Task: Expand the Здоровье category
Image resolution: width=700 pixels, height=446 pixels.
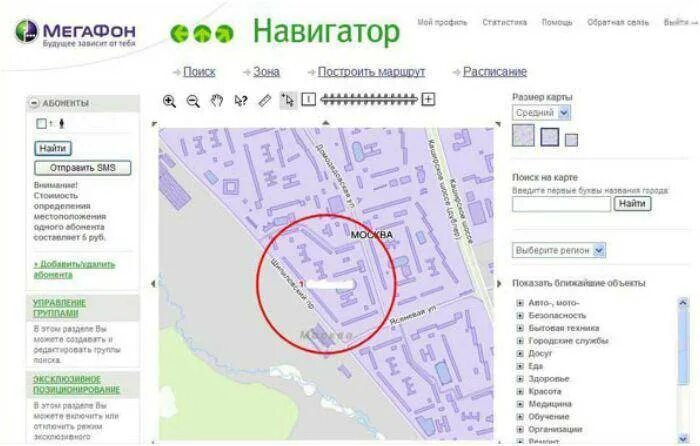Action: pos(520,379)
